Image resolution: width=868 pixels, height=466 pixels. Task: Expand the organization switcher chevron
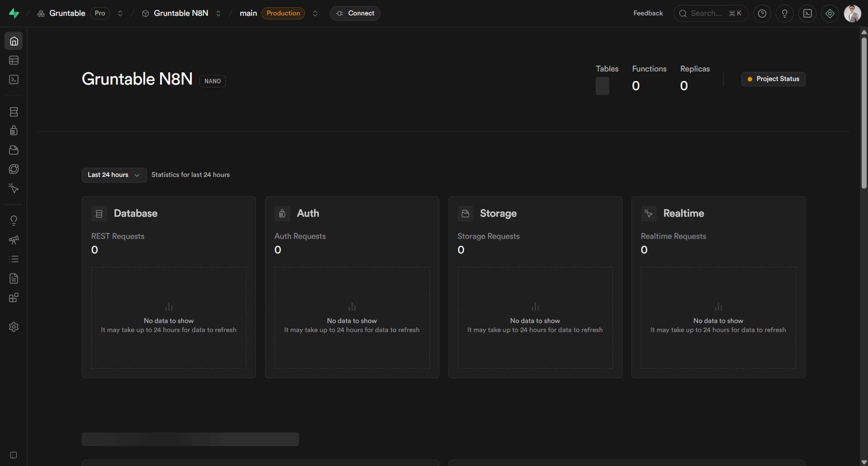(x=120, y=14)
